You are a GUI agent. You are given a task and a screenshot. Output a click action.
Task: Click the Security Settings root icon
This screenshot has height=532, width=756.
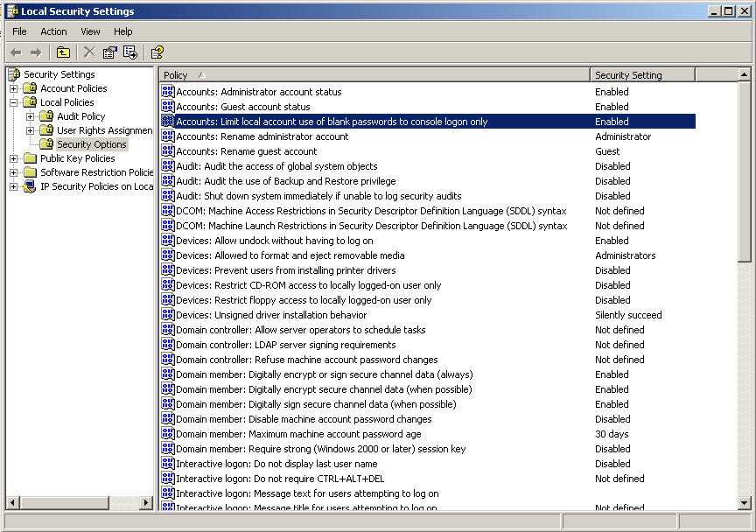15,74
